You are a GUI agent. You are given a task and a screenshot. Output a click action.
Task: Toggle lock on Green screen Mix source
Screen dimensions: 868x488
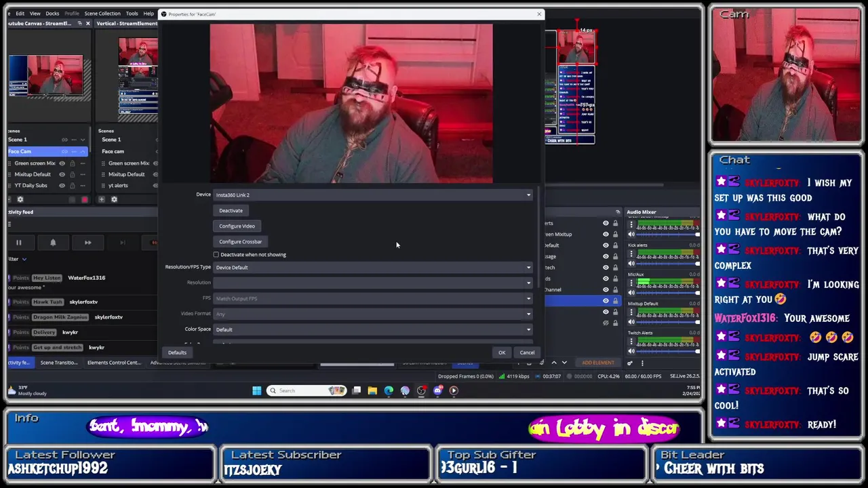coord(72,163)
